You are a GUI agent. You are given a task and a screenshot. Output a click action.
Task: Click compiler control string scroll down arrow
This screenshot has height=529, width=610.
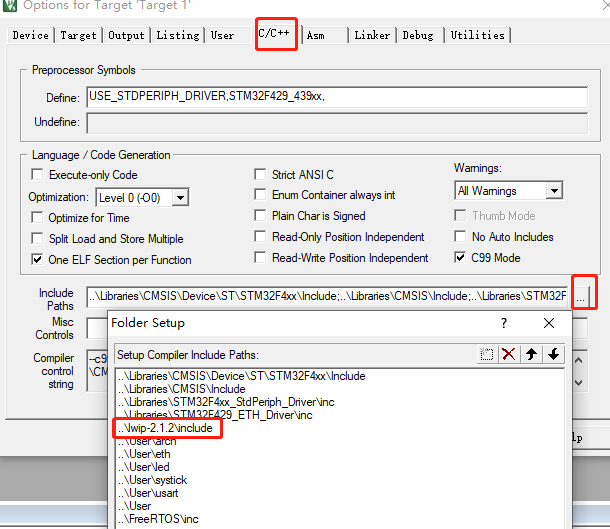click(578, 383)
